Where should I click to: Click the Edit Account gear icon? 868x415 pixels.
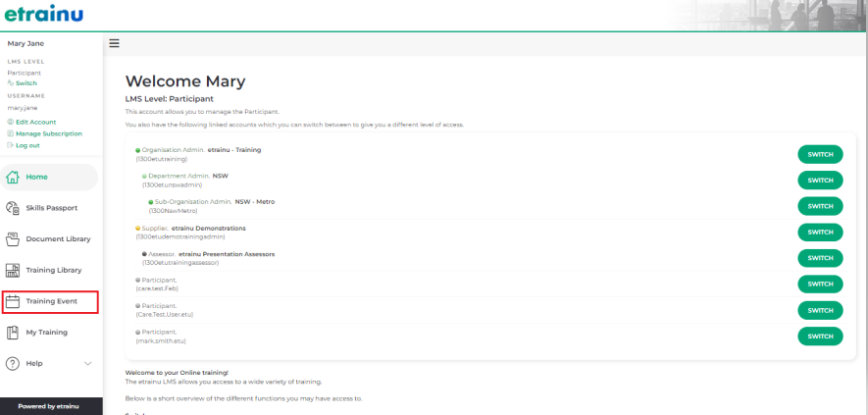tap(11, 122)
